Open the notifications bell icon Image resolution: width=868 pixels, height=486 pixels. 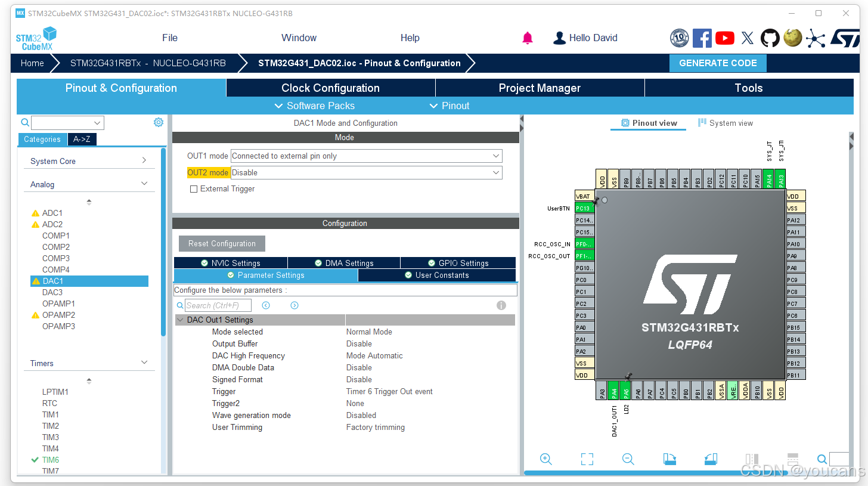click(528, 38)
